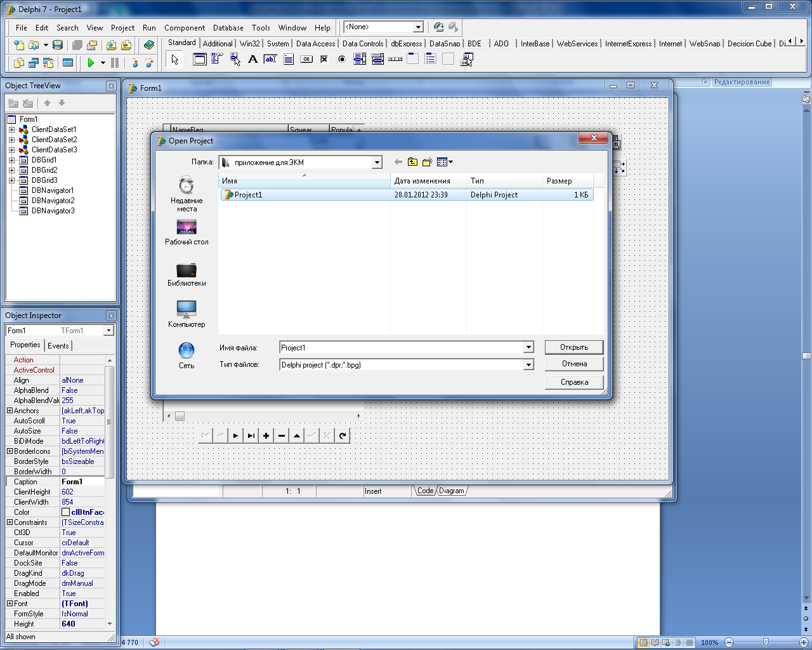Open the Form1 object selector dropdown

point(108,331)
